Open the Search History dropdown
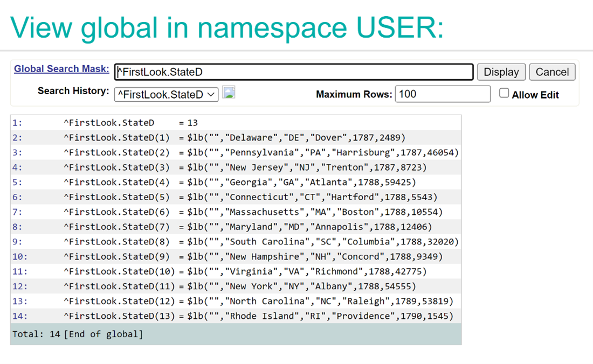Viewport: 593px width, 364px height. [166, 94]
